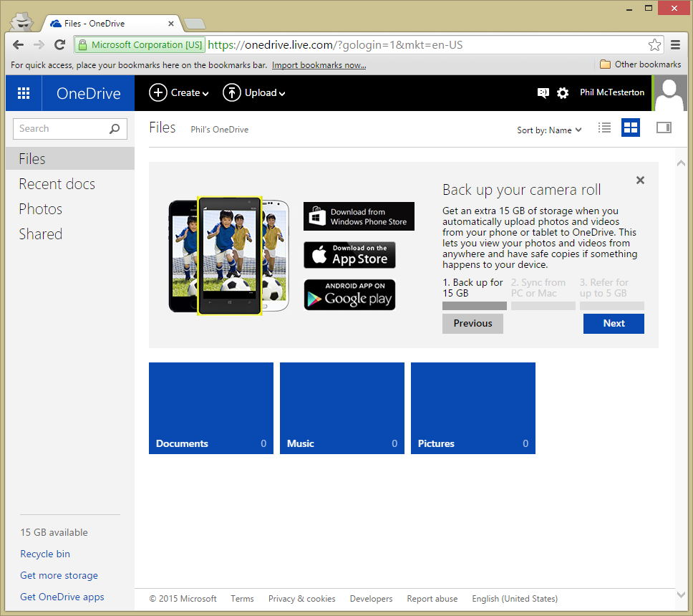Viewport: 693px width, 616px height.
Task: Open the Sort by: Name dropdown
Action: (549, 130)
